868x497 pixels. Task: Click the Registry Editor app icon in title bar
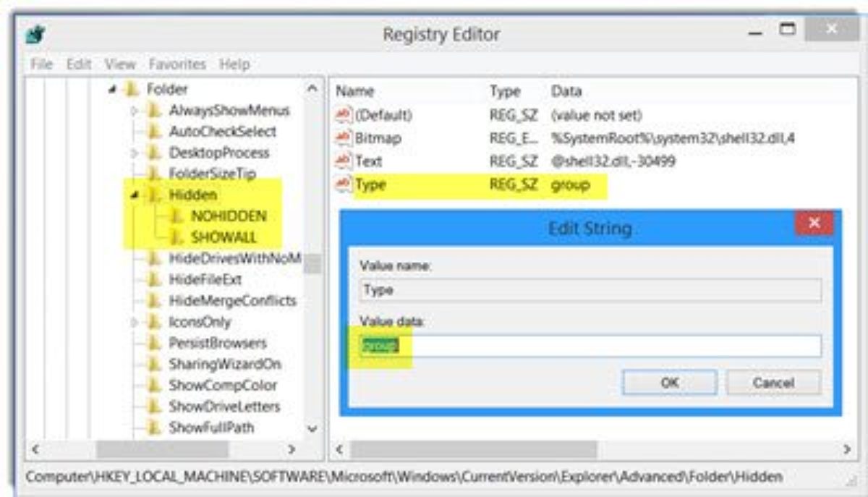pyautogui.click(x=36, y=34)
